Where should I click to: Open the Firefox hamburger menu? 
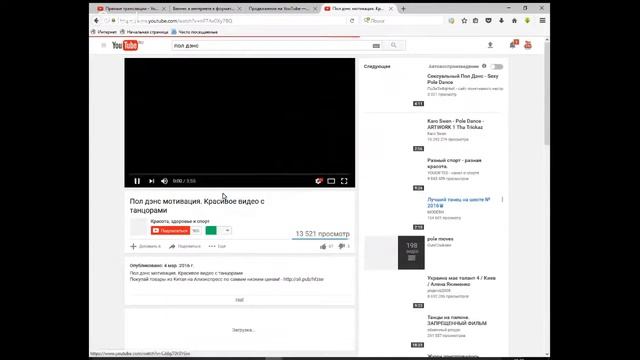[x=542, y=21]
